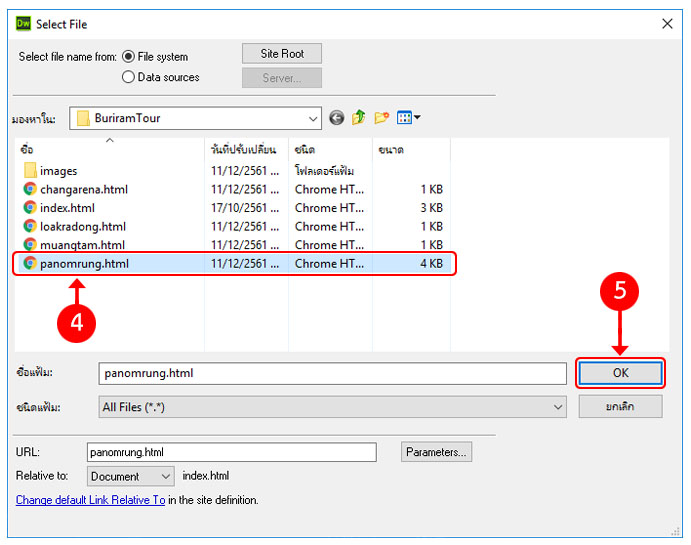Click the Chrome icon beside index.html
Viewport: 691px width, 545px height.
pos(30,208)
